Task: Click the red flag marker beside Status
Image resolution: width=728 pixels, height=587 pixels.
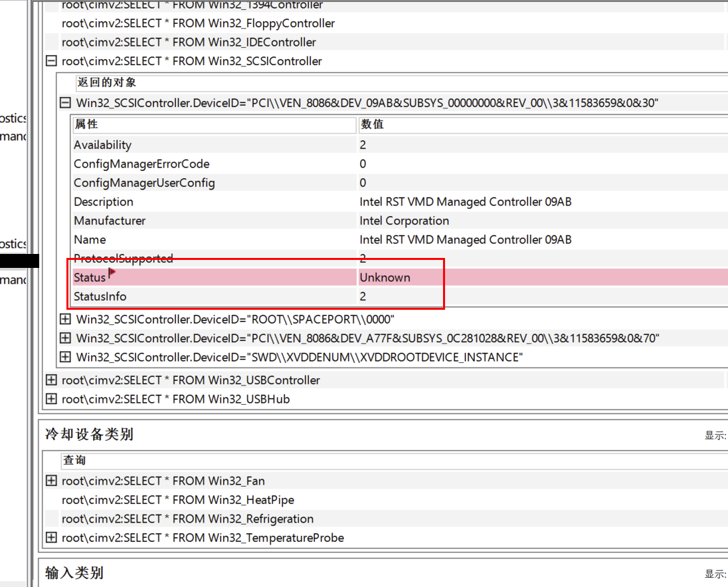Action: (x=112, y=273)
